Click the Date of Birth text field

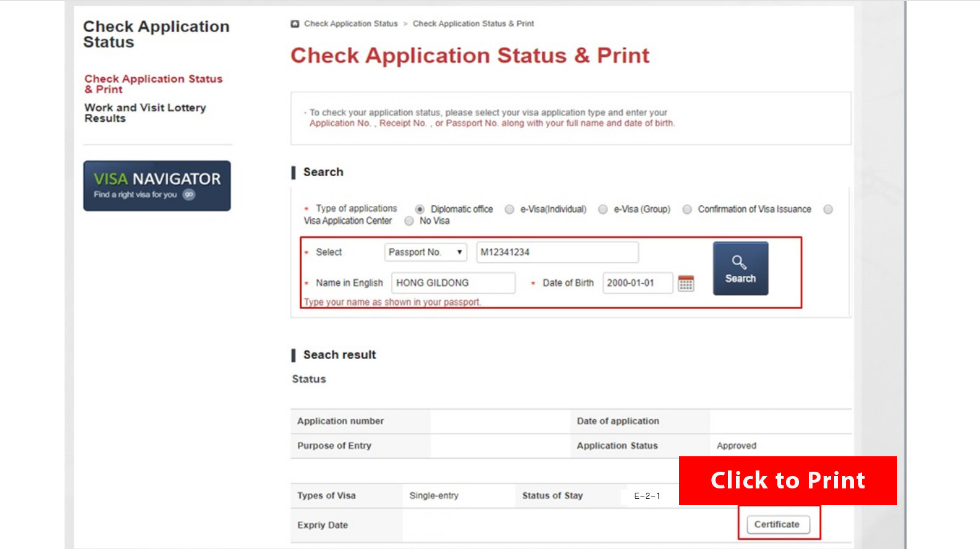(x=637, y=283)
